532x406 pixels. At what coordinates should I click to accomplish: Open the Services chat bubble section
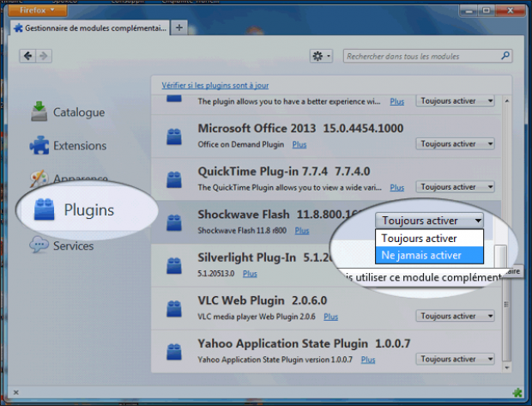click(x=39, y=245)
